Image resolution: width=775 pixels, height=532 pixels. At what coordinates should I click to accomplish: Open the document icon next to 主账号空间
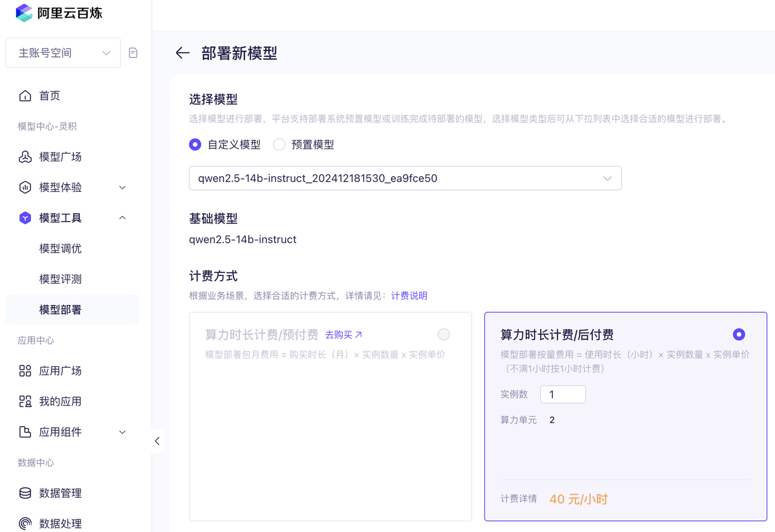(133, 53)
